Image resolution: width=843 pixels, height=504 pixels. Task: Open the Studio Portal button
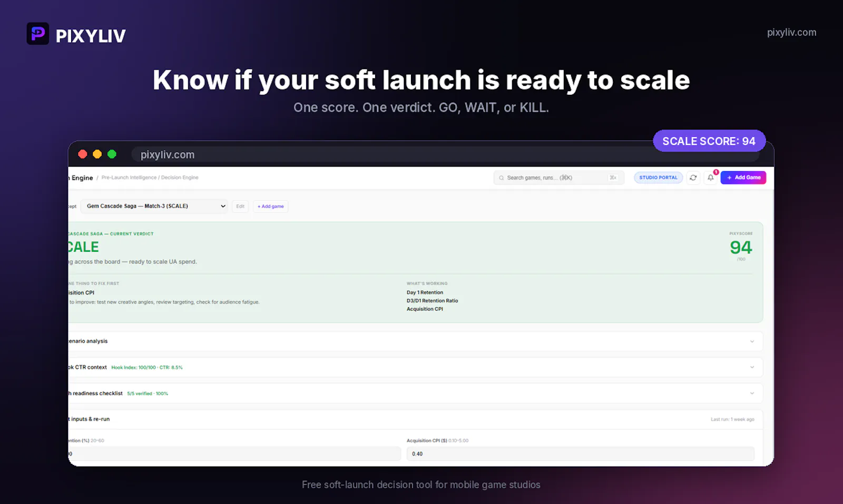(658, 177)
